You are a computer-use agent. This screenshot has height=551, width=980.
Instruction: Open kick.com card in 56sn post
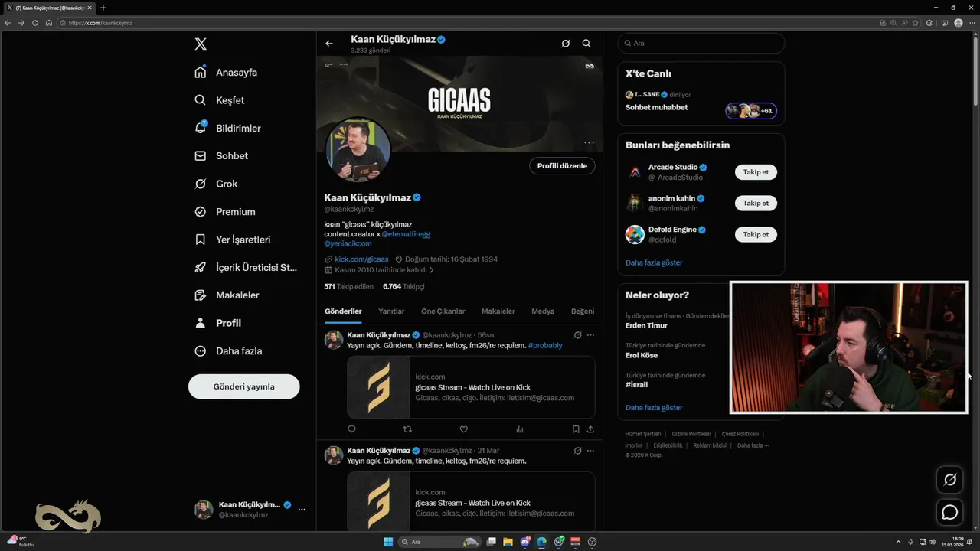tap(471, 387)
